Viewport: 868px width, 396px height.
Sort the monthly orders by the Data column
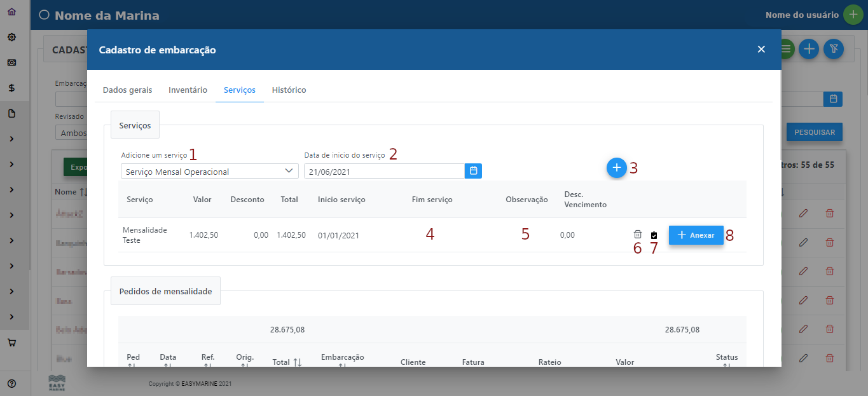coord(168,361)
